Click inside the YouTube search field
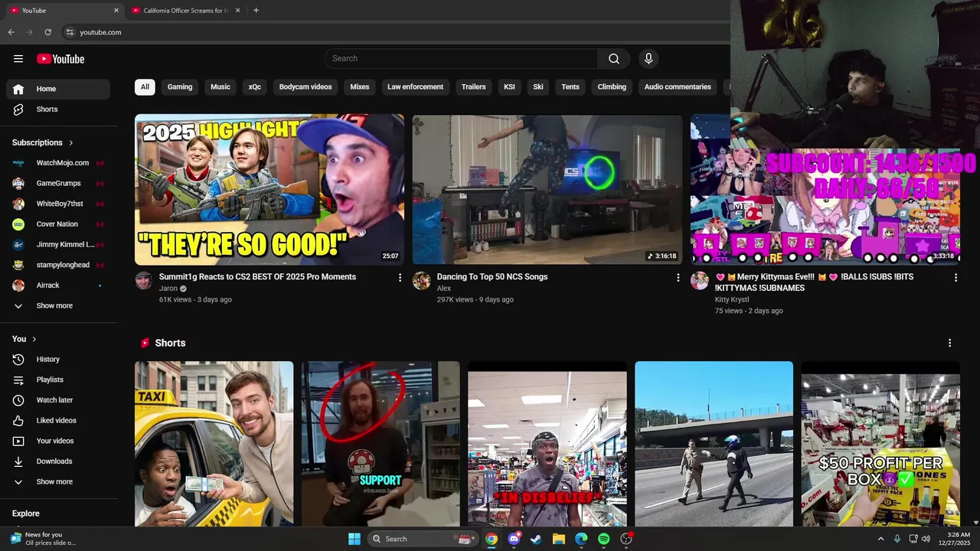The width and height of the screenshot is (980, 551). pos(461,59)
